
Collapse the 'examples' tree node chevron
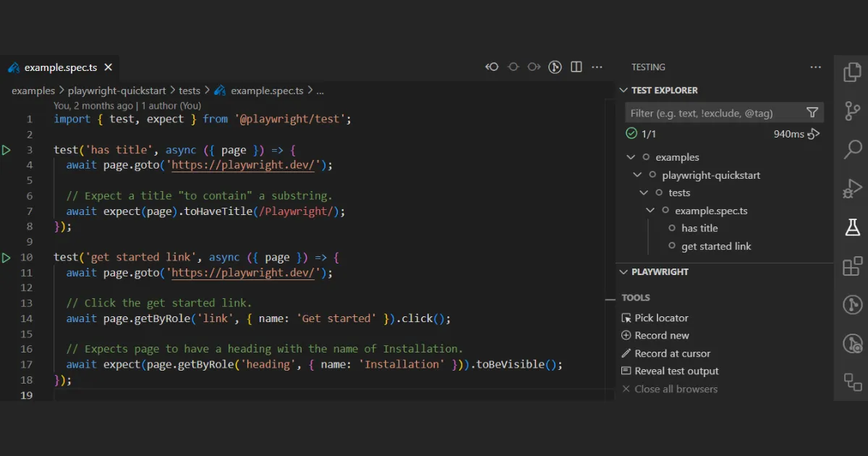pos(630,157)
